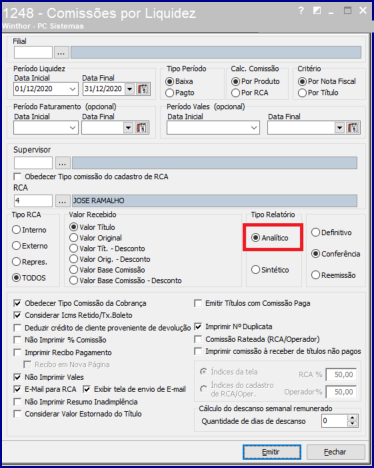This screenshot has width=374, height=468.
Task: Select Sintético report type
Action: click(x=270, y=270)
